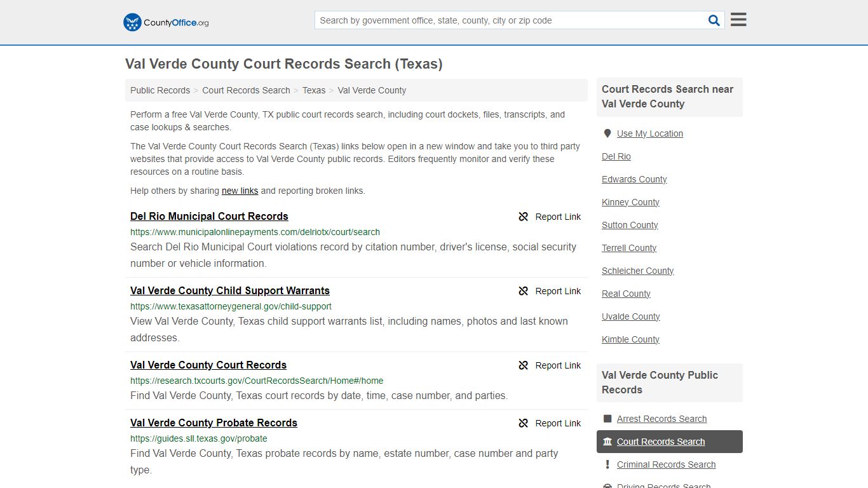Screen dimensions: 868x488
Task: Click the page heading Val Verde County Court Records Search
Action: pos(284,64)
